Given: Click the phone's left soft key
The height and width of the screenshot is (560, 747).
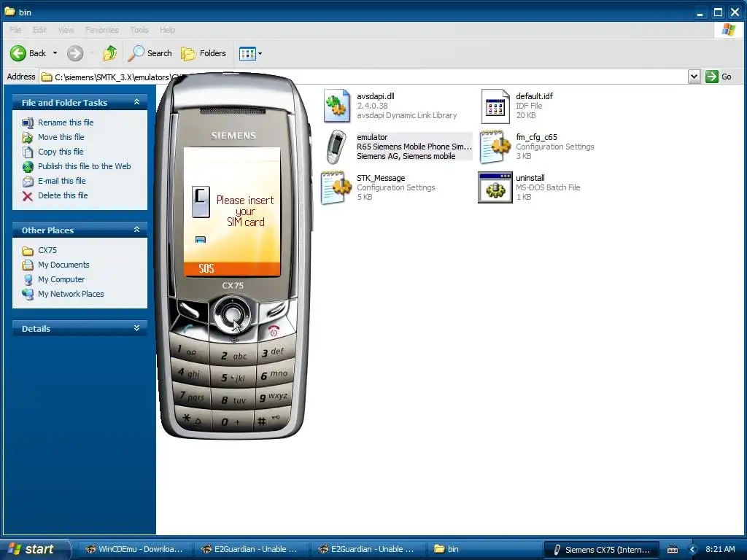Looking at the screenshot, I should coord(190,311).
